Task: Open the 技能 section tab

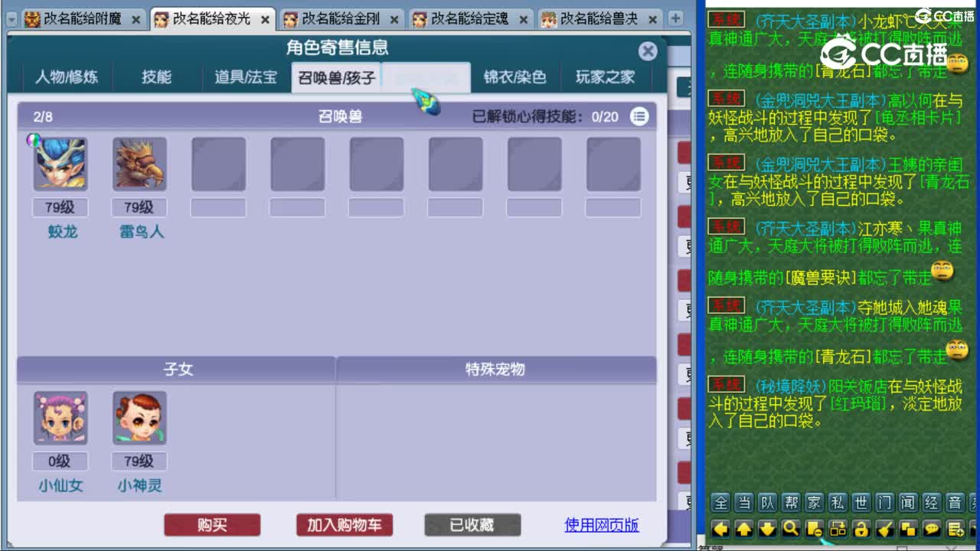Action: pos(157,77)
